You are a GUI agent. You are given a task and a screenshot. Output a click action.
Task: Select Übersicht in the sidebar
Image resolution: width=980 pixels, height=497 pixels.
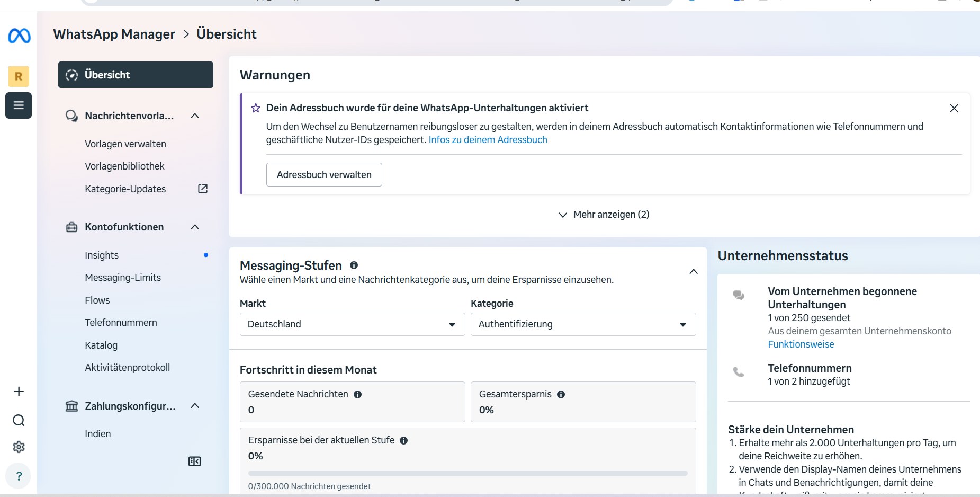136,75
